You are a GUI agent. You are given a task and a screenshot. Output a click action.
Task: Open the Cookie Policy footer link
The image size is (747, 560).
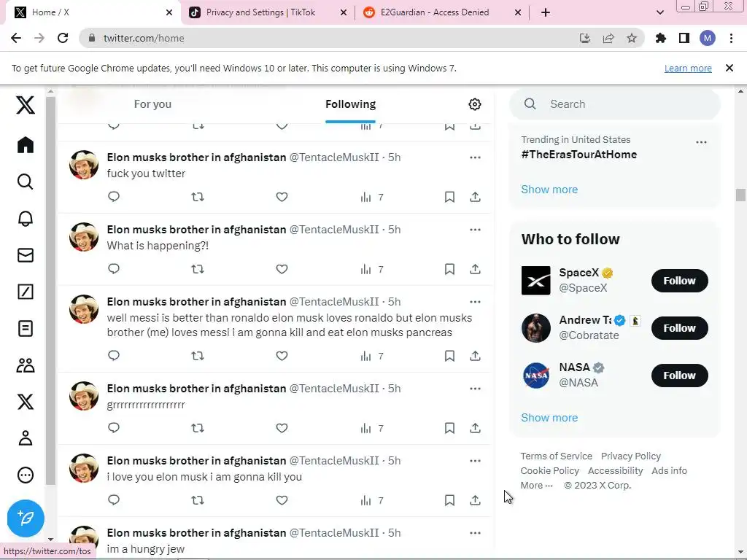pyautogui.click(x=549, y=470)
